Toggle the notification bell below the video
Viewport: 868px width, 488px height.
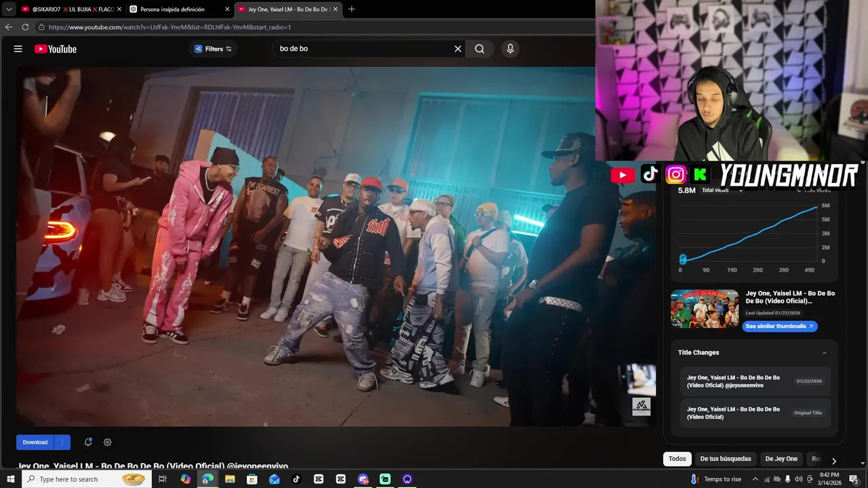click(87, 443)
